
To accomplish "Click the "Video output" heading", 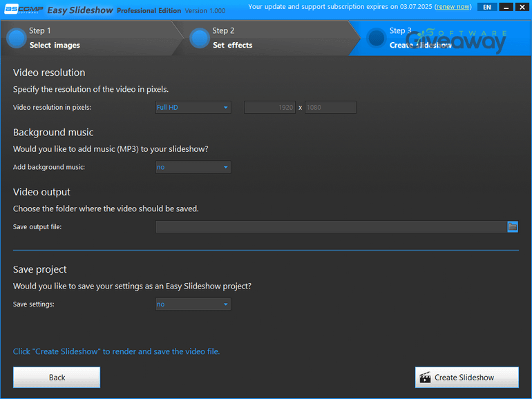I will tap(41, 192).
